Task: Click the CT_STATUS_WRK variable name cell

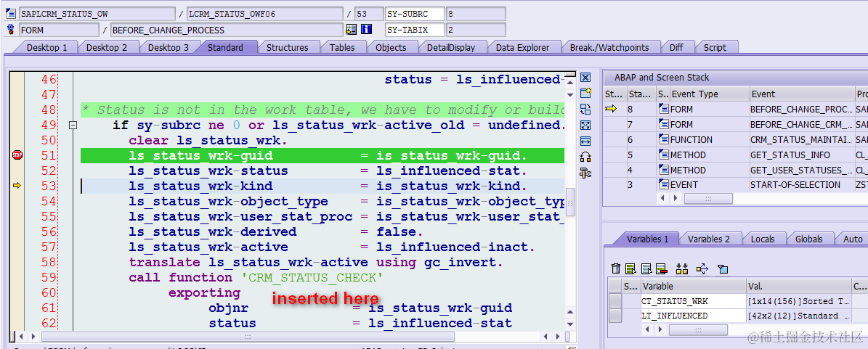Action: click(x=692, y=301)
